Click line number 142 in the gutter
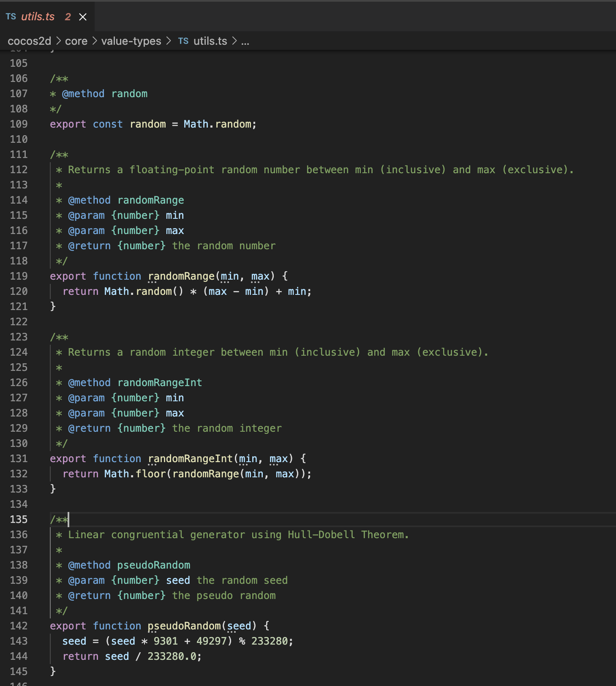Image resolution: width=616 pixels, height=686 pixels. pos(19,626)
